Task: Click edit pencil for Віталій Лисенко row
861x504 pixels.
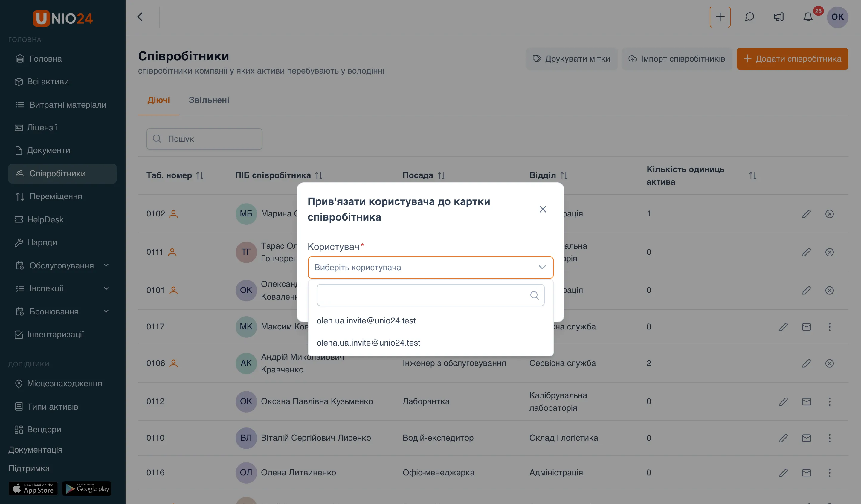Action: click(x=784, y=438)
